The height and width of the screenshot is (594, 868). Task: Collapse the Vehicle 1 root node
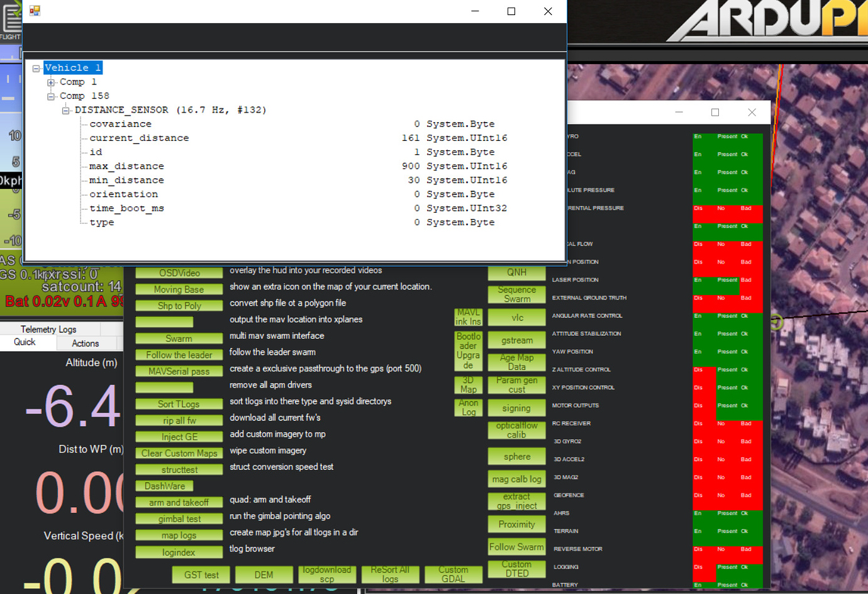37,67
